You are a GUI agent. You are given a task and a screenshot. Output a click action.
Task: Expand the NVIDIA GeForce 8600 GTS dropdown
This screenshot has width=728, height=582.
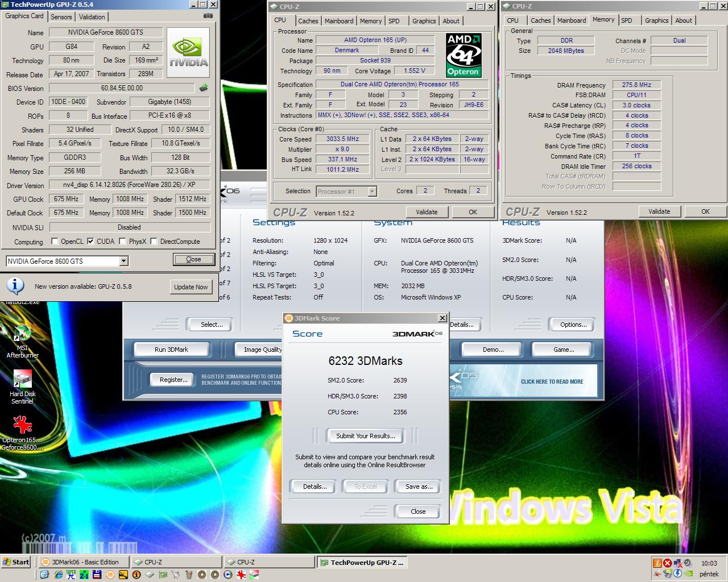[x=123, y=261]
